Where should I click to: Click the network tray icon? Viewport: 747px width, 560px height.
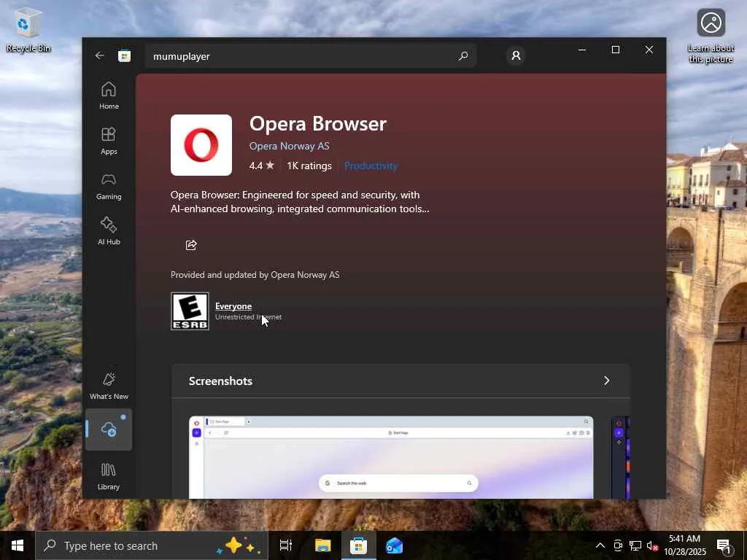click(x=635, y=545)
